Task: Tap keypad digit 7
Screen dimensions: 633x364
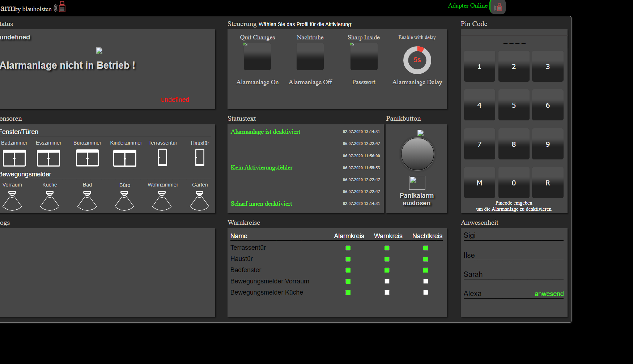Action: (480, 144)
